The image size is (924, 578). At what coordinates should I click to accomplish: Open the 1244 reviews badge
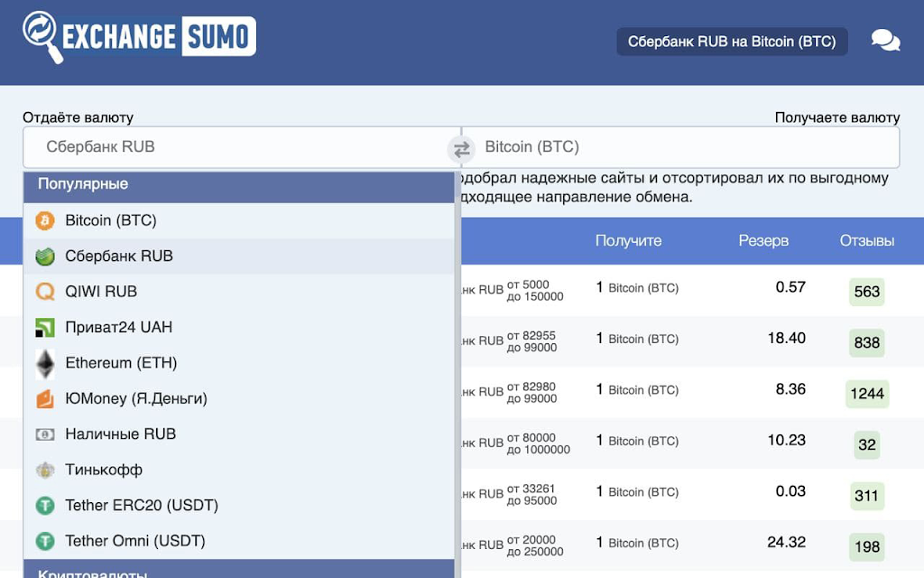click(867, 394)
